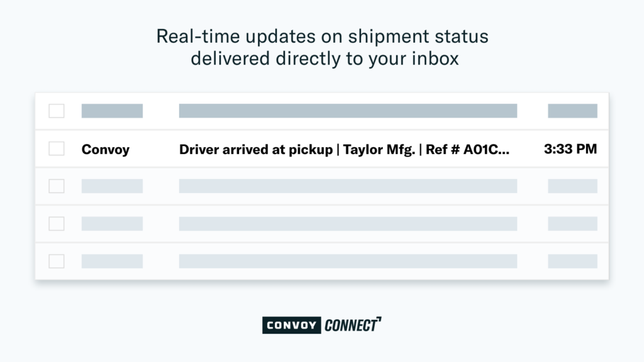644x362 pixels.
Task: Click the third row's sender placeholder
Action: pos(112,186)
